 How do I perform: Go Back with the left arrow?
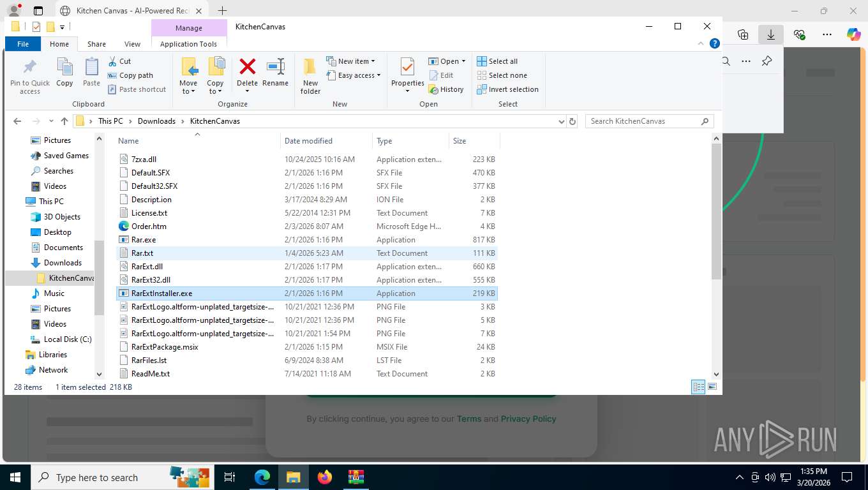pyautogui.click(x=17, y=121)
